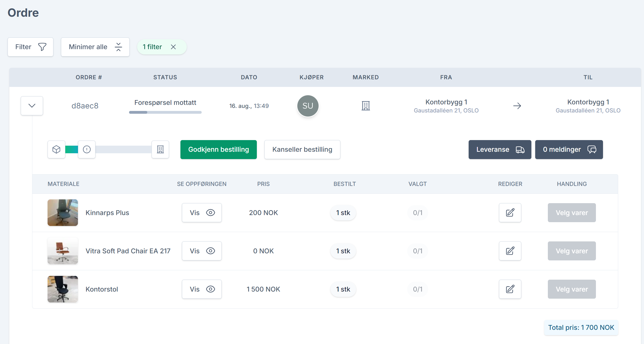Click the 0/1 badge for Kinnarps Plus

pos(418,213)
